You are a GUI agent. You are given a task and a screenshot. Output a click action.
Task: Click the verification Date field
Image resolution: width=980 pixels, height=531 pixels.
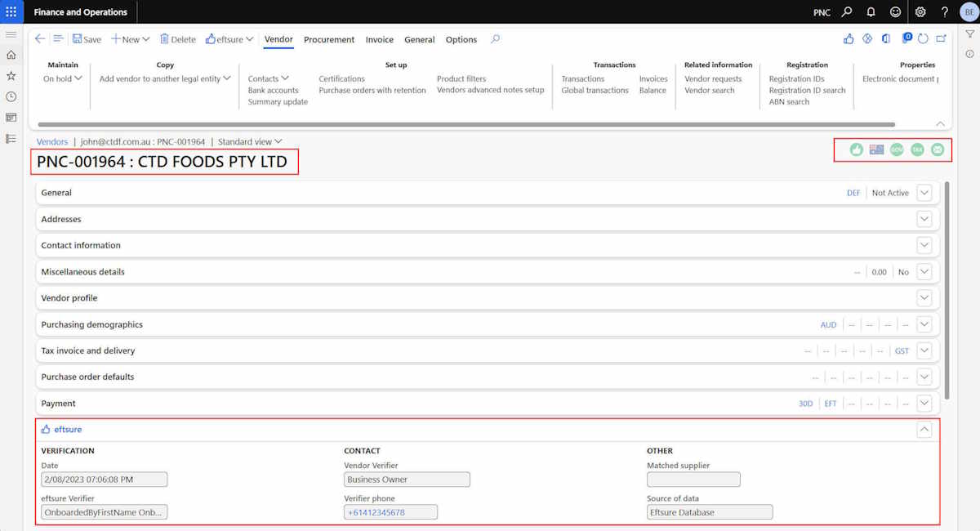[105, 480]
